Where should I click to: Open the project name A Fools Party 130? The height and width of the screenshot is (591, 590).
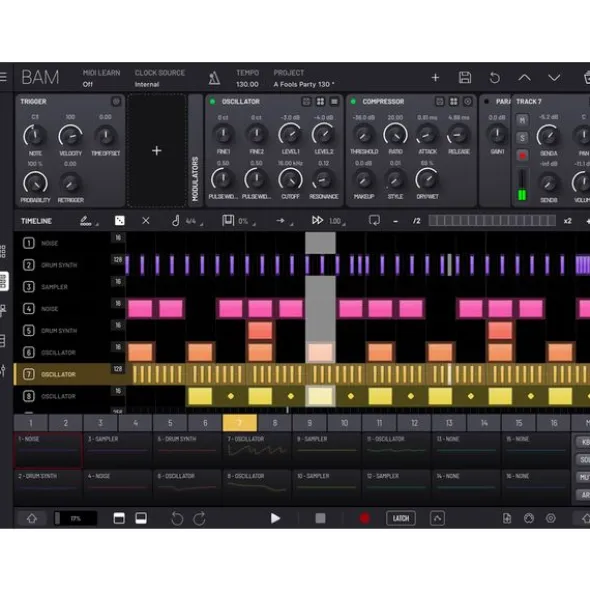pos(303,84)
